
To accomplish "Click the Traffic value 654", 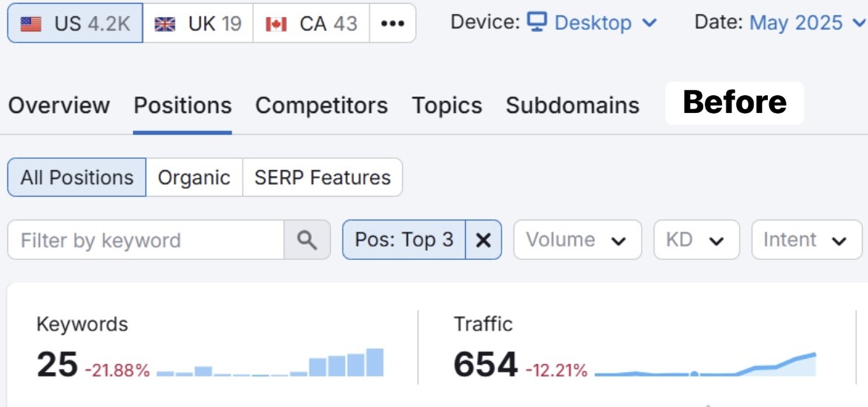I will click(x=485, y=365).
